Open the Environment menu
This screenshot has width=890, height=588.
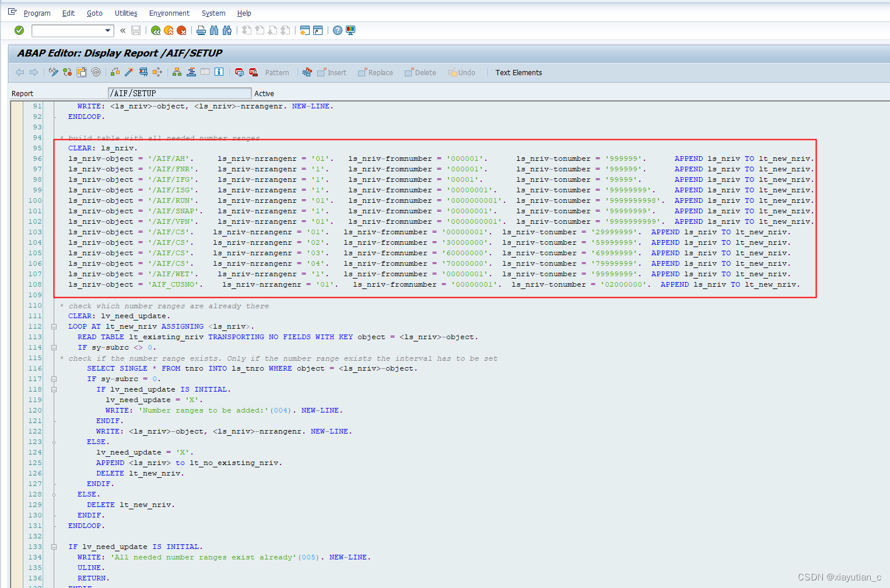169,13
